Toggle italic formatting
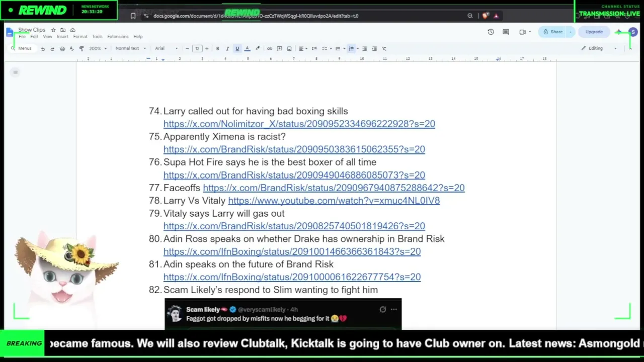This screenshot has width=644, height=362. [x=227, y=49]
